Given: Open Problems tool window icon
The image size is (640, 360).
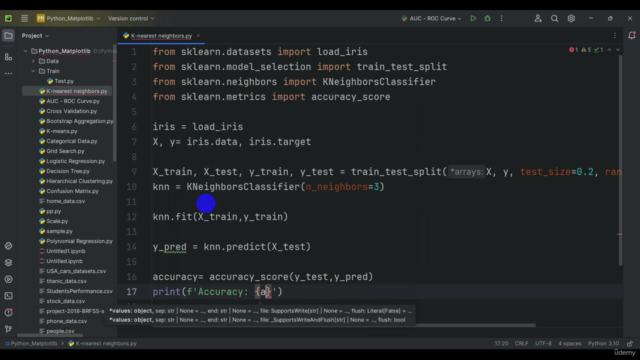Looking at the screenshot, I should click(x=8, y=312).
